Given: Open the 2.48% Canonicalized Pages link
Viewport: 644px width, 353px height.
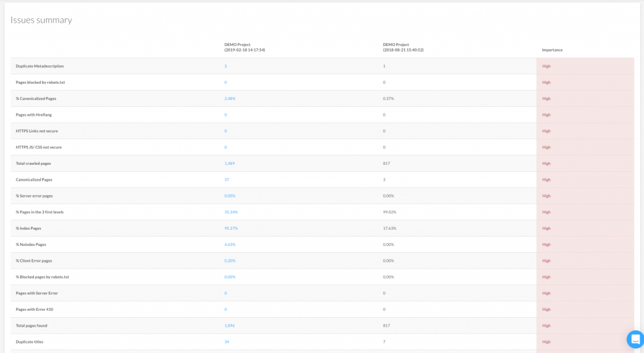Looking at the screenshot, I should pyautogui.click(x=230, y=99).
